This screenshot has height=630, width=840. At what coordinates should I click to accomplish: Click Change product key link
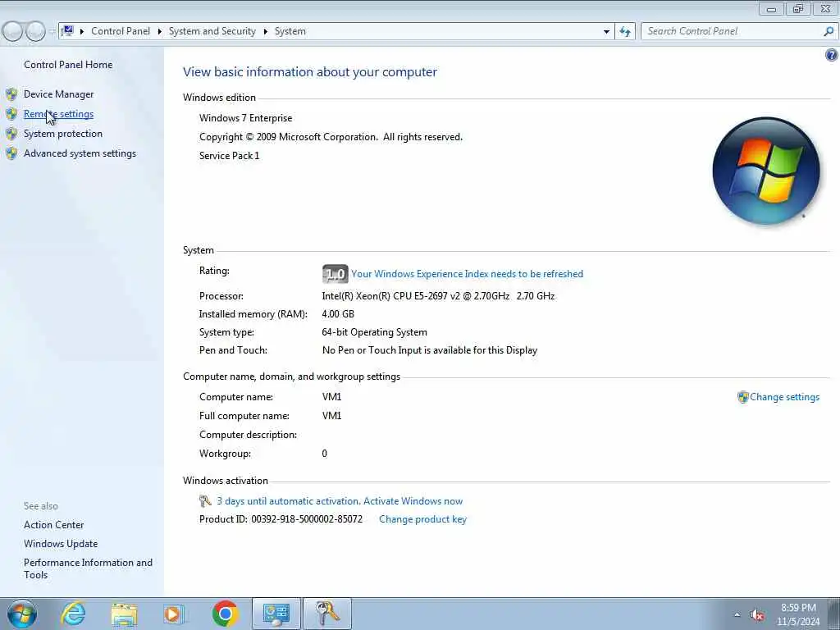coord(422,519)
